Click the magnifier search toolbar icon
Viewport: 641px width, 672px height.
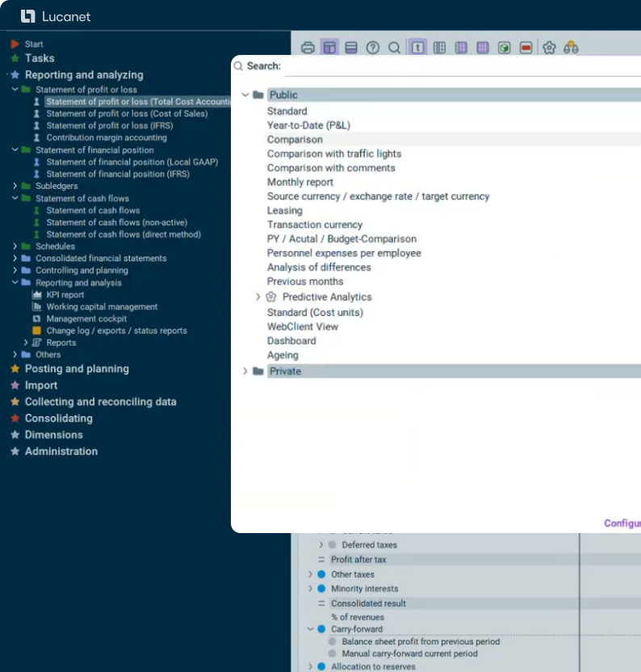(394, 48)
